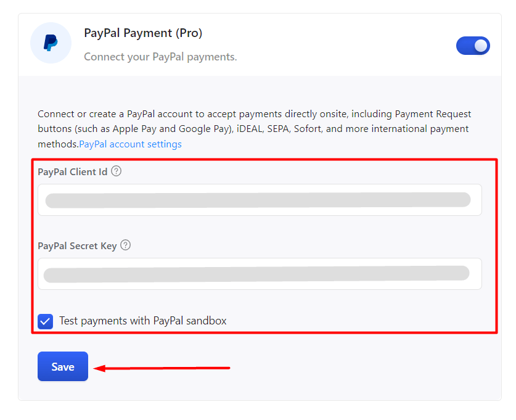Screen dimensions: 516x420
Task: Click the 'PayPal Client Id' field label
Action: 72,172
